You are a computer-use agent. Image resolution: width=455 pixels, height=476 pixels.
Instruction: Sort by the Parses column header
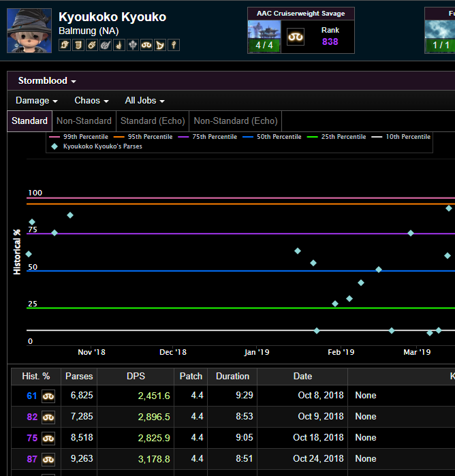point(79,377)
